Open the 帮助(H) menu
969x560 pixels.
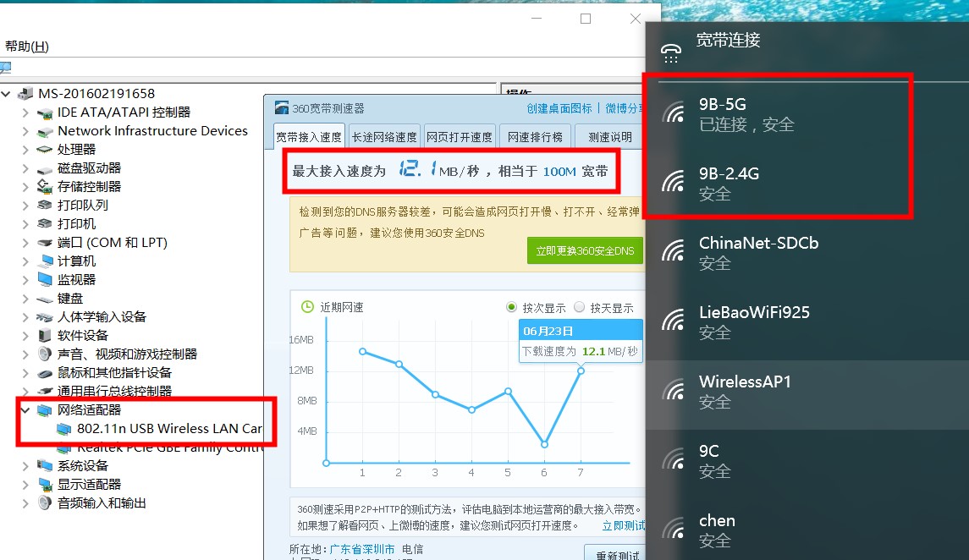[26, 47]
